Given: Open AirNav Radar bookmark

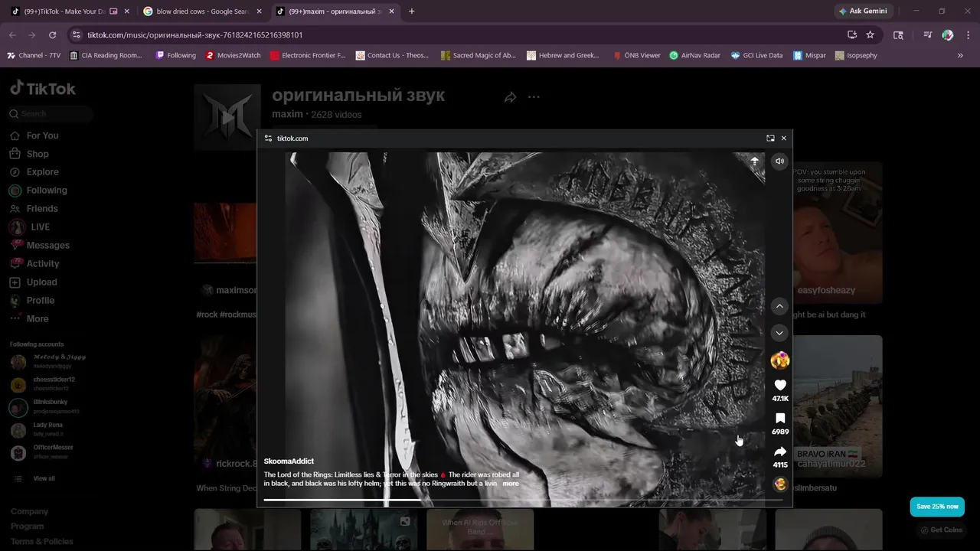Looking at the screenshot, I should tap(694, 56).
